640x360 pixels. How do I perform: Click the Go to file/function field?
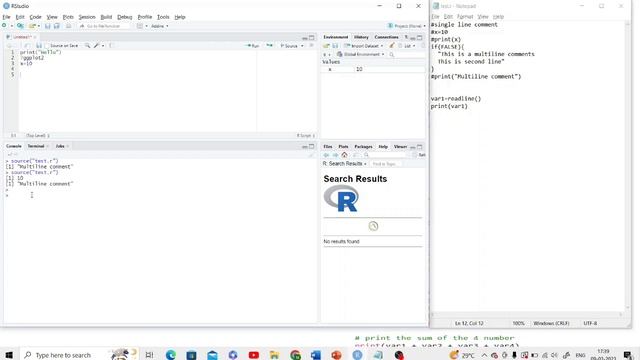[104, 26]
